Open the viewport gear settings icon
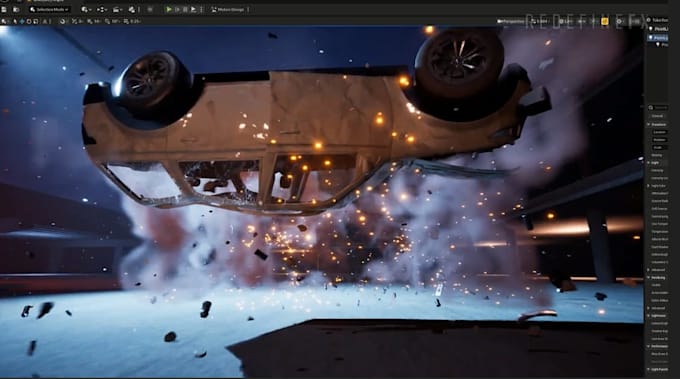 pos(619,21)
